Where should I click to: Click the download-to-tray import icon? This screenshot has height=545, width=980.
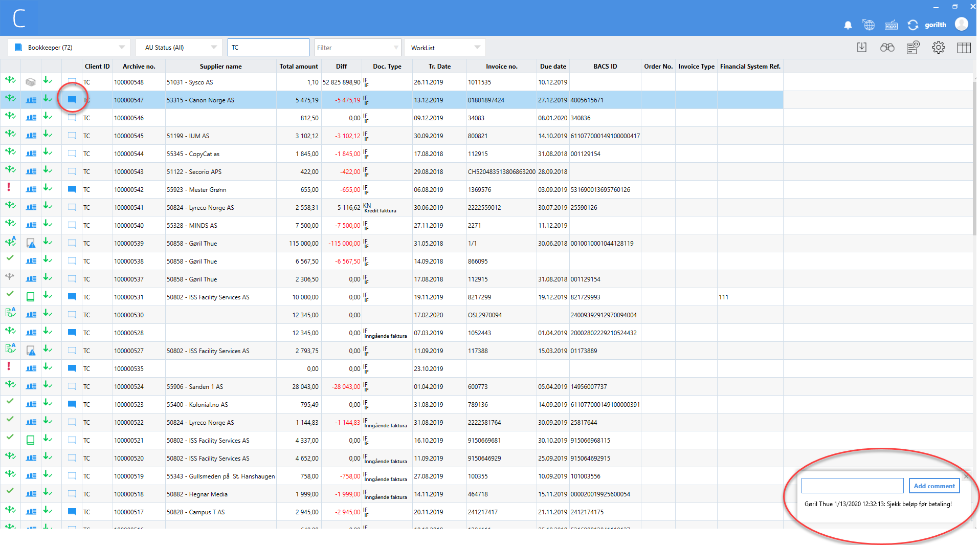pyautogui.click(x=862, y=48)
